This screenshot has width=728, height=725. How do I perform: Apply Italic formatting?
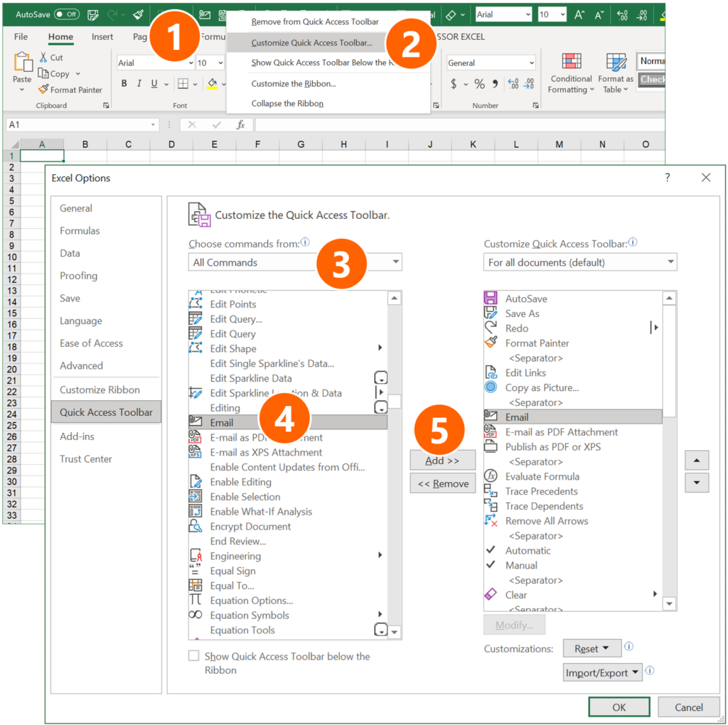tap(139, 84)
